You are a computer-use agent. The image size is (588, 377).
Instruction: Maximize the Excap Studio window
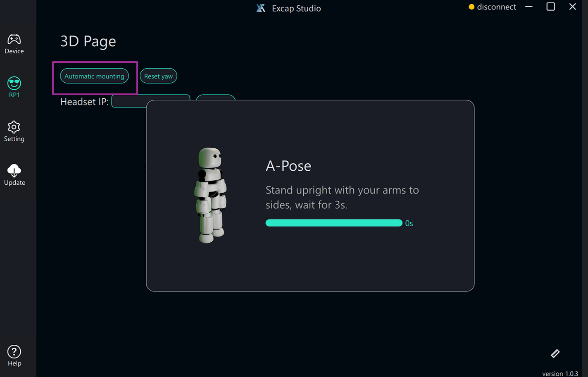550,7
